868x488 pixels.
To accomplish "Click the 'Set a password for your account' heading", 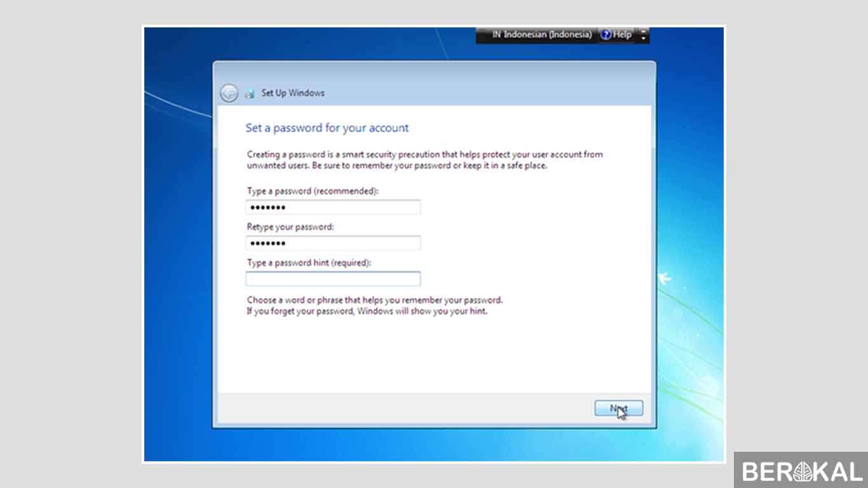I will coord(327,128).
